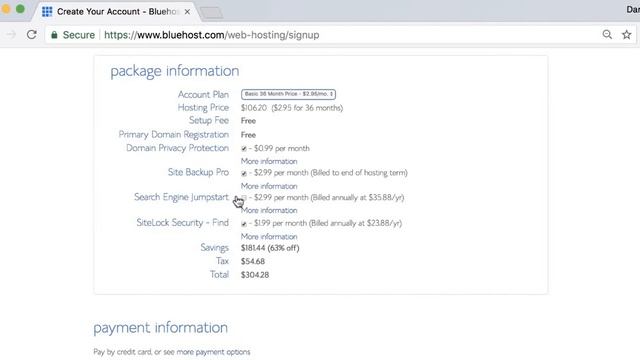Close the Create Your Account tab
Viewport: 640px width, 360px height.
pos(187,12)
